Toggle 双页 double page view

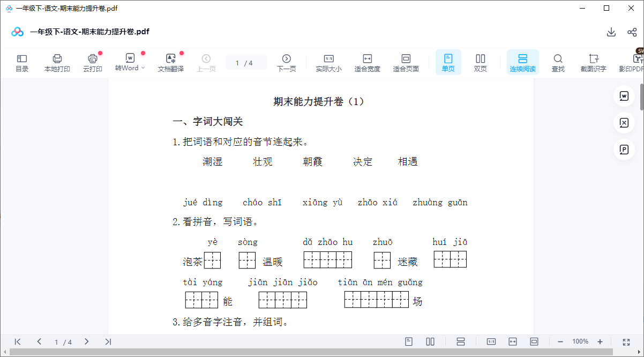(481, 62)
